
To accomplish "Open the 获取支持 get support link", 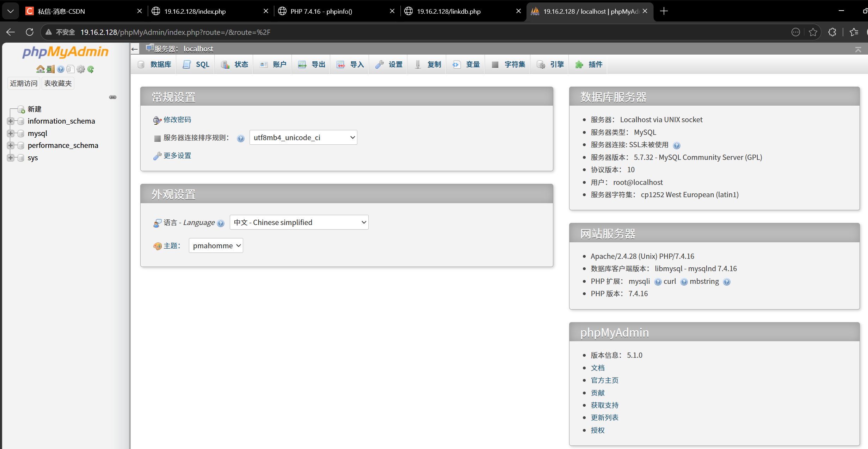I will coord(605,405).
